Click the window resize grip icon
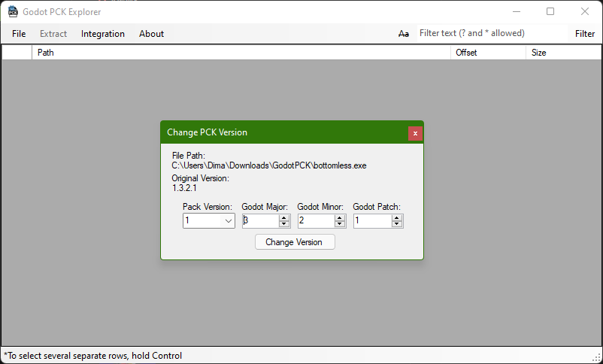Image resolution: width=603 pixels, height=364 pixels. [x=597, y=358]
